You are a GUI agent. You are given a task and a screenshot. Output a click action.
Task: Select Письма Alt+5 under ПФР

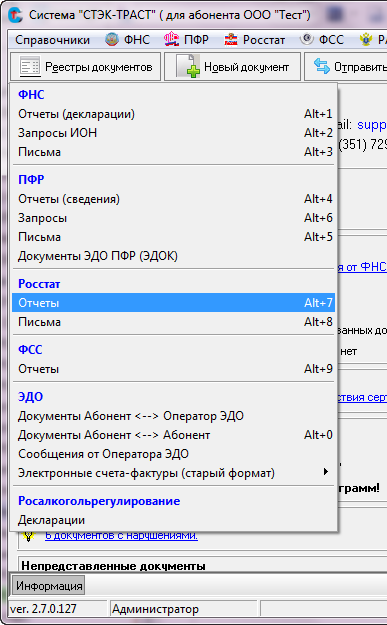[x=173, y=237]
